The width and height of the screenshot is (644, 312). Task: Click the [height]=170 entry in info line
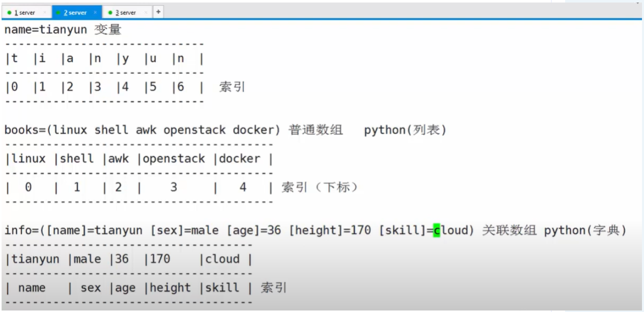[330, 231]
